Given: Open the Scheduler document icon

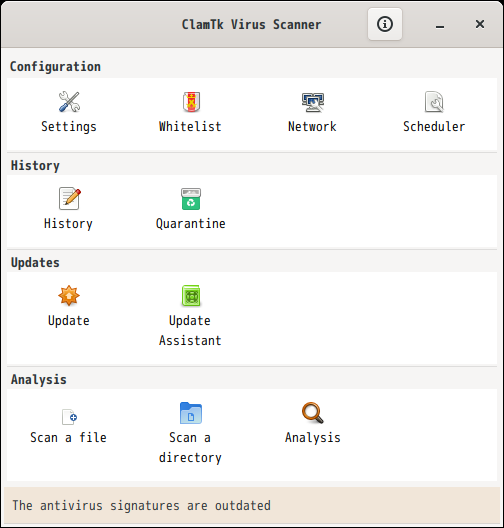Looking at the screenshot, I should (434, 102).
